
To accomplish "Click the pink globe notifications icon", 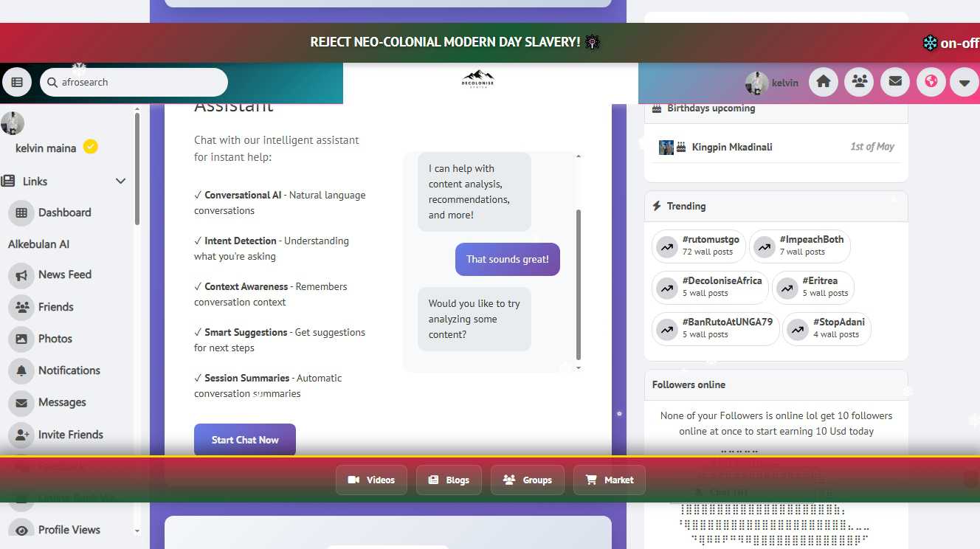I will [x=931, y=82].
